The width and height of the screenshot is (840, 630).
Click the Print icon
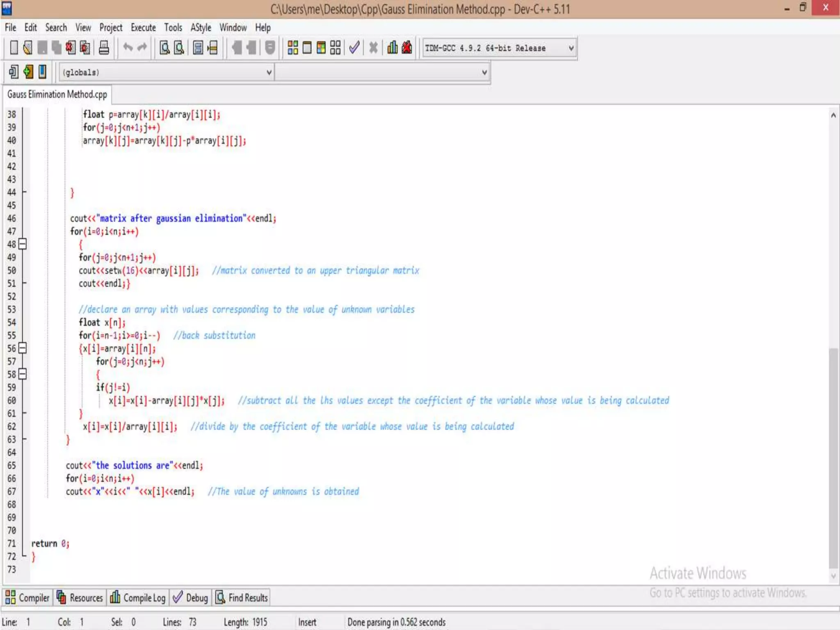[104, 48]
